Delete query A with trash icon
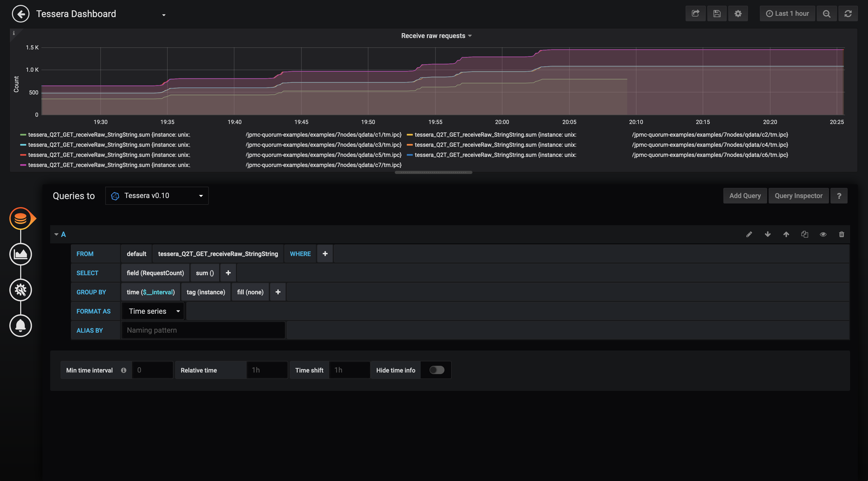This screenshot has width=868, height=481. click(841, 234)
